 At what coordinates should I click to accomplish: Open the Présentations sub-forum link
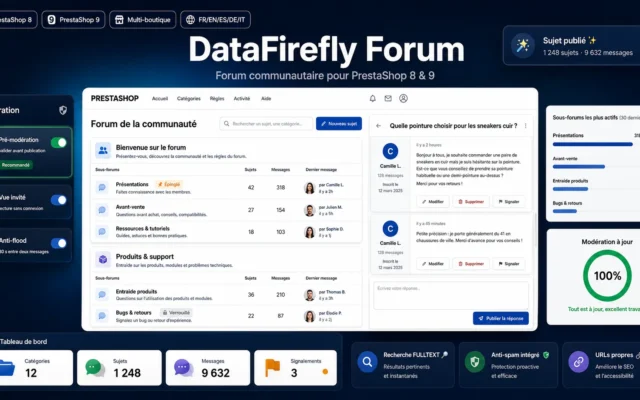tap(132, 184)
